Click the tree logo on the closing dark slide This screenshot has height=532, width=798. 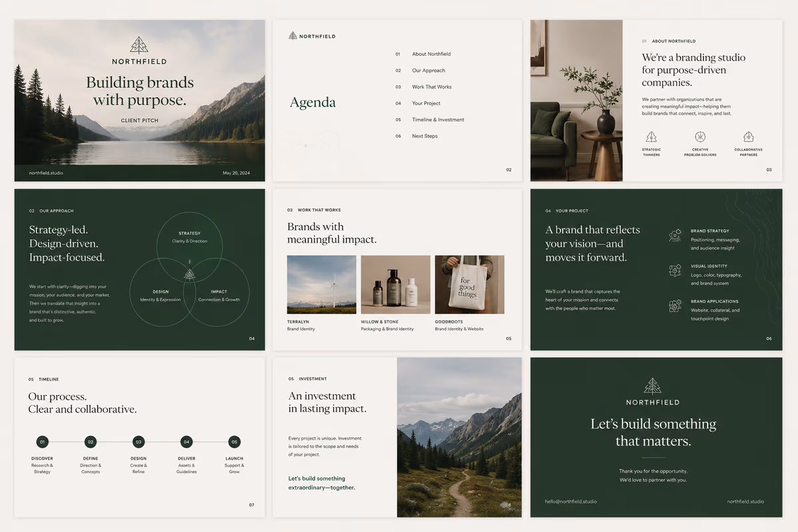(652, 386)
